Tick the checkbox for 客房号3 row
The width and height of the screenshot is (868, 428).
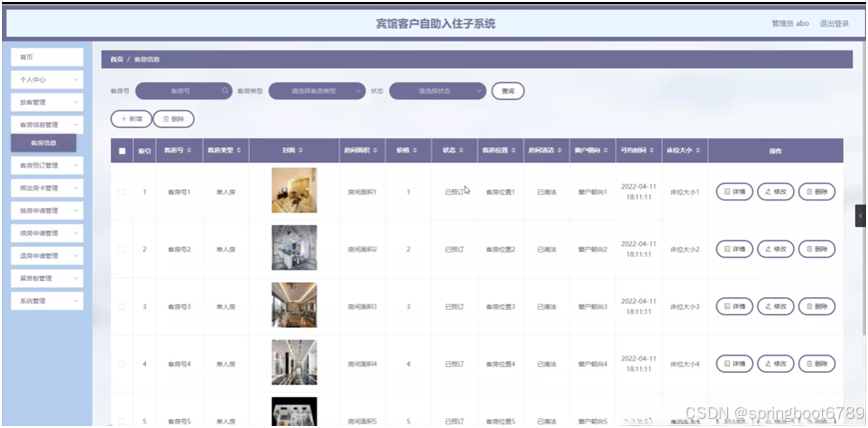point(121,307)
